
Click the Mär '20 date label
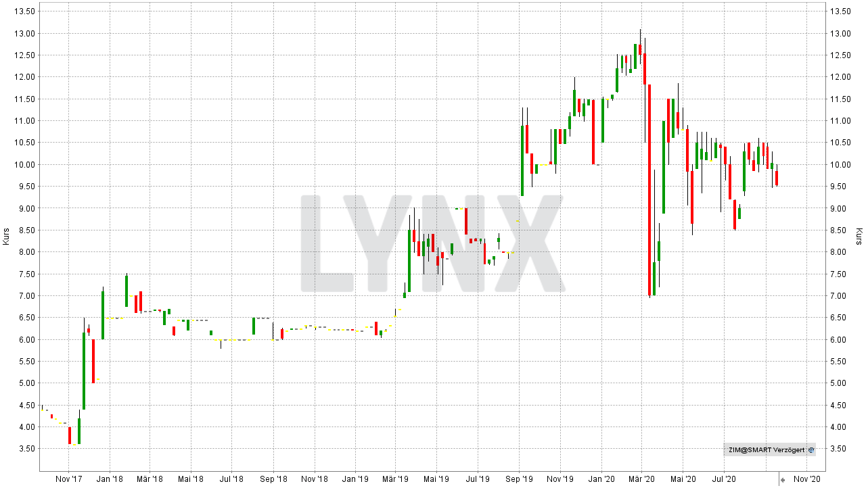(642, 479)
